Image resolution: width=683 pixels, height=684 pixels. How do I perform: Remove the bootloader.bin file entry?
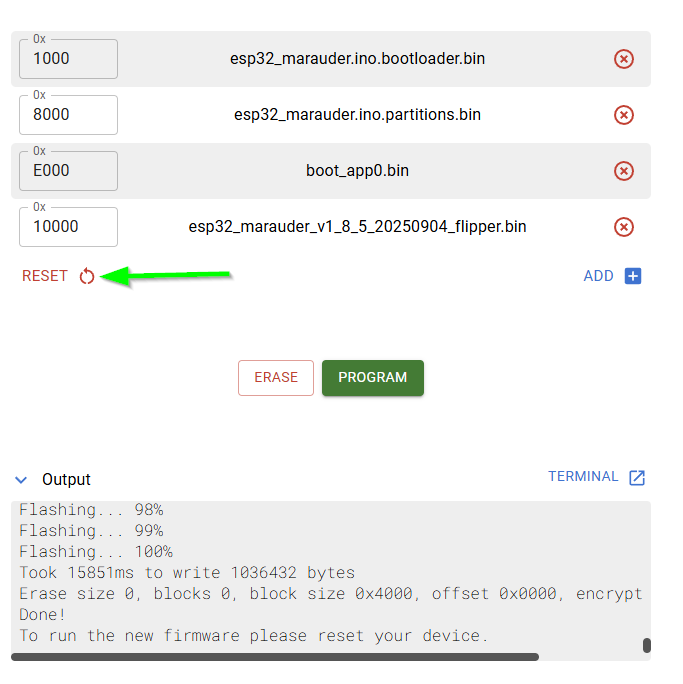[623, 59]
